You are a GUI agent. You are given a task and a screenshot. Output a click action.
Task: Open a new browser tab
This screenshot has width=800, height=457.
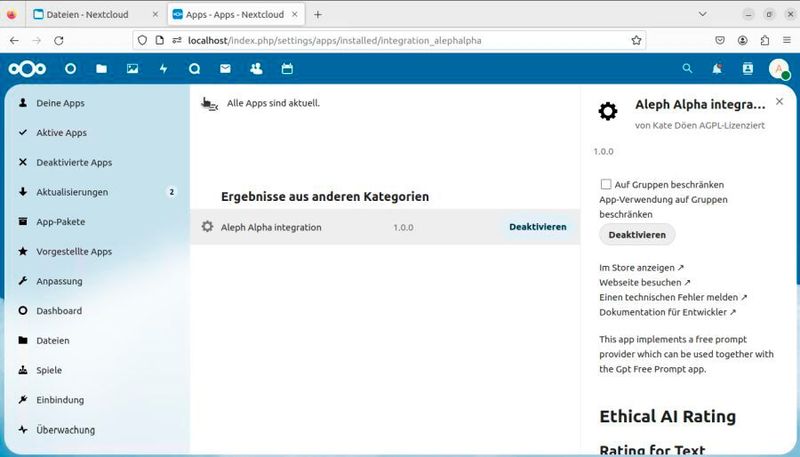(318, 14)
